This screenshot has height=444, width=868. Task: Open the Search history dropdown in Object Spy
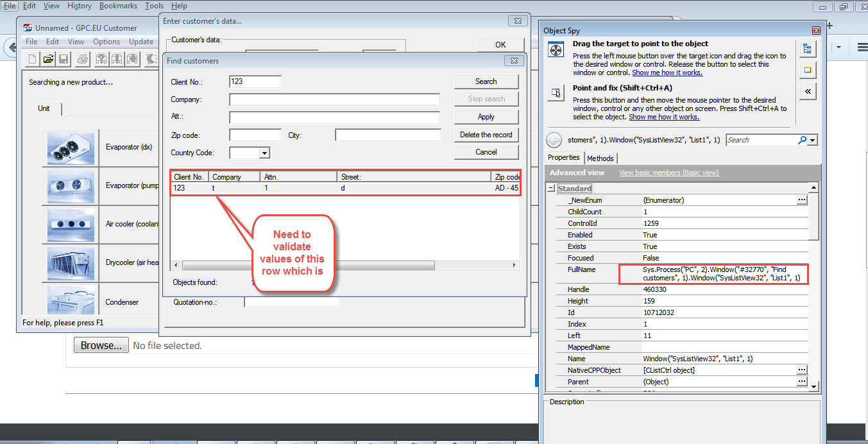click(x=812, y=140)
